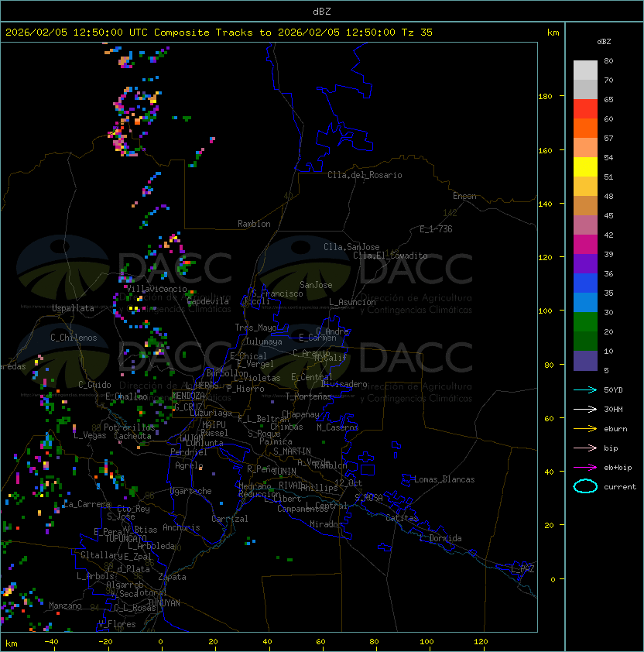Click the 'C_Chilenos' label on map
644x652 pixels.
pyautogui.click(x=74, y=338)
